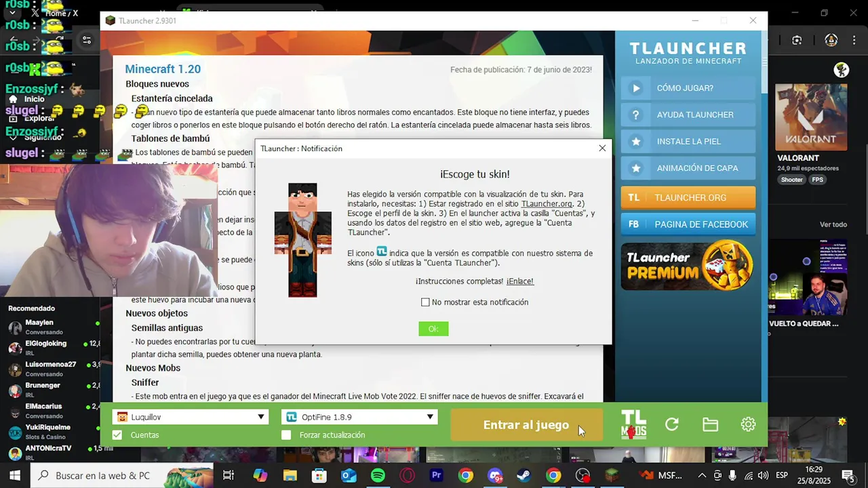The height and width of the screenshot is (488, 868).
Task: Click the skin character preview image
Action: click(302, 240)
